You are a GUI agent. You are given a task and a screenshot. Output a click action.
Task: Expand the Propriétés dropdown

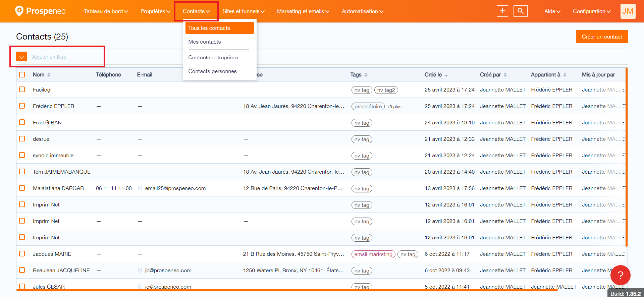155,11
